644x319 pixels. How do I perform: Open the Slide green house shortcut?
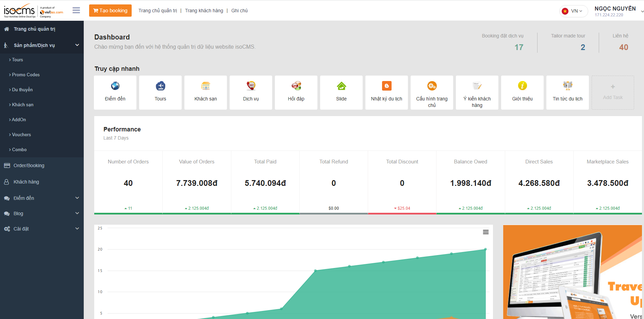point(341,93)
